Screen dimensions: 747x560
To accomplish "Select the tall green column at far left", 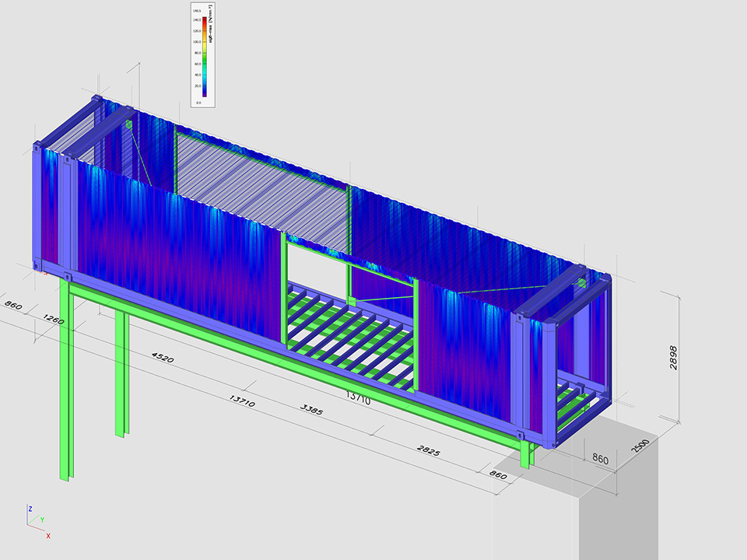I will pos(65,381).
